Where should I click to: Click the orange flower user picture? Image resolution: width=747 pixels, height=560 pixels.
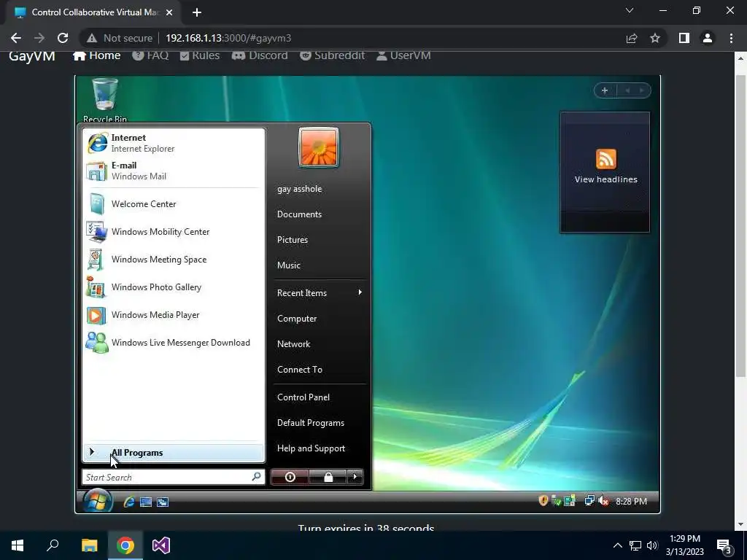pos(319,147)
